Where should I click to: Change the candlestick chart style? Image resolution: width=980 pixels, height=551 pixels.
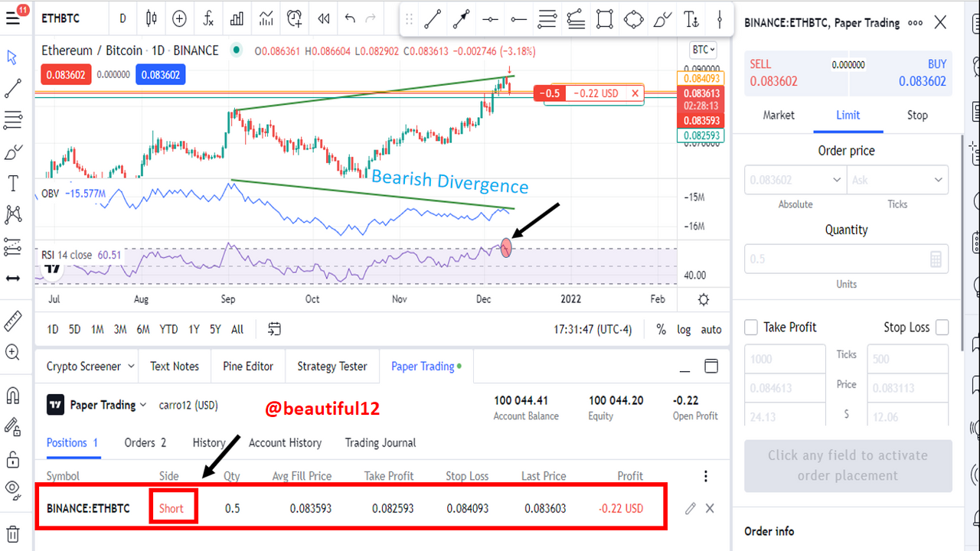(x=151, y=18)
